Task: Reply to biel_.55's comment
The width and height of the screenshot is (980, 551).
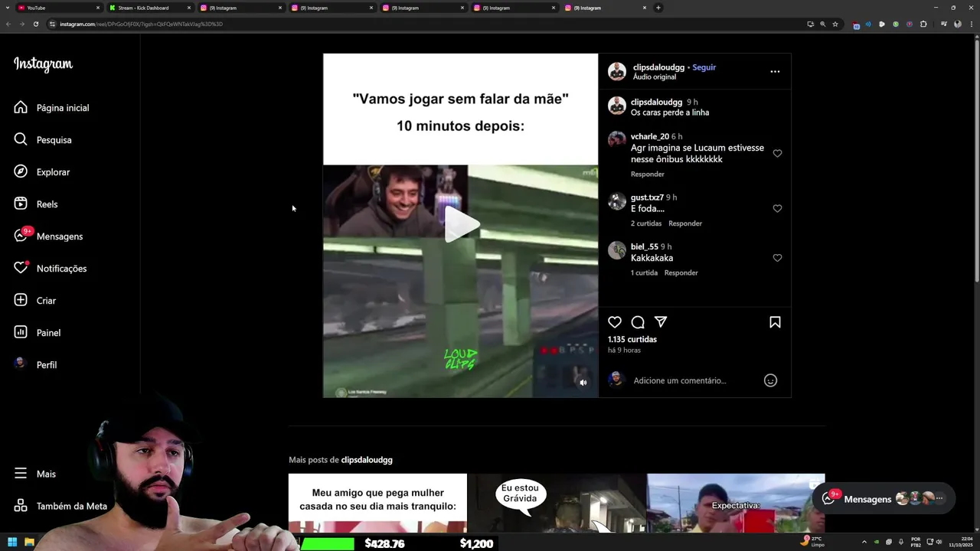Action: tap(681, 273)
